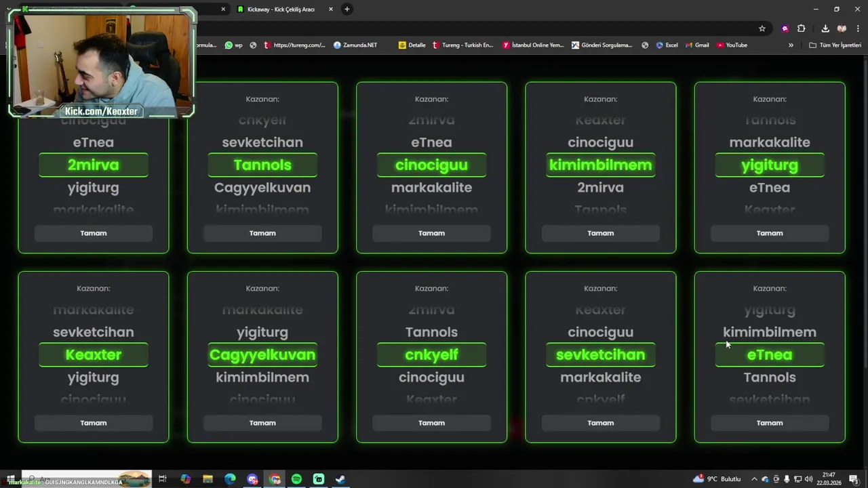Click Tamam on the Tannols winner card

[262, 233]
